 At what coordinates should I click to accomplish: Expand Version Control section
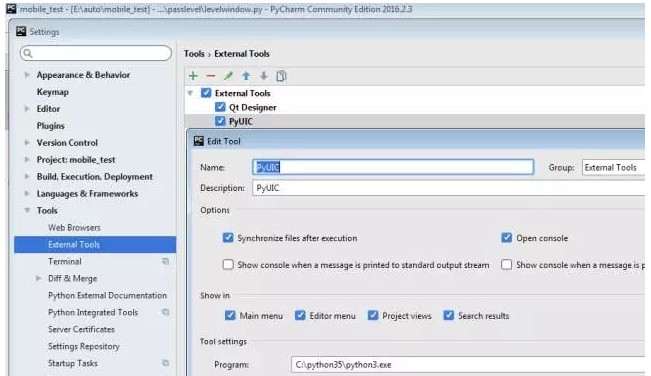27,142
